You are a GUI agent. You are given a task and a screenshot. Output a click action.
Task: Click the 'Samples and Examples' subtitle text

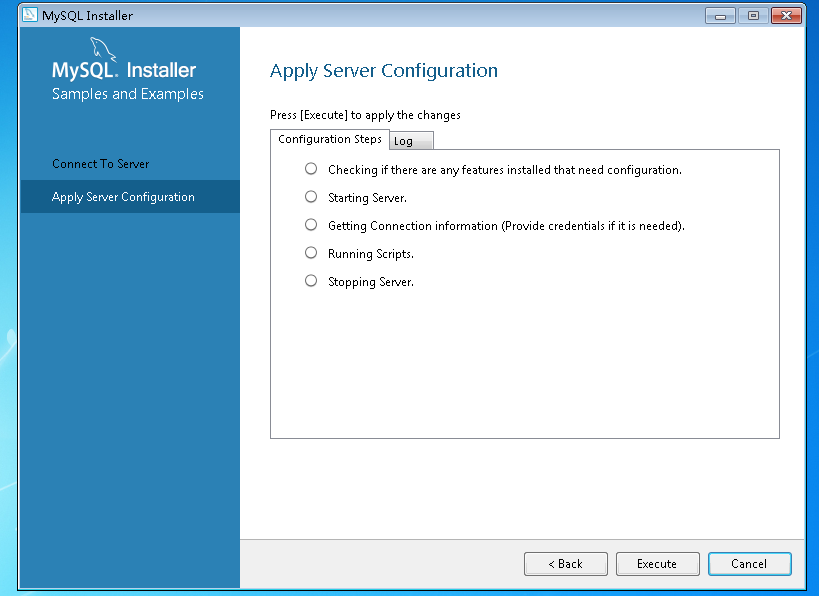click(x=128, y=94)
